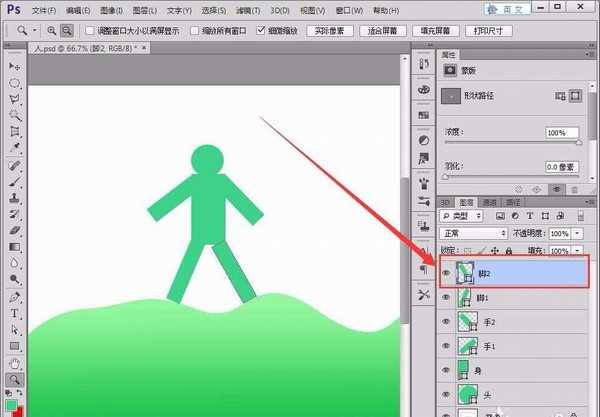The image size is (600, 417).
Task: Select the Path Selection tool
Action: coord(15,330)
